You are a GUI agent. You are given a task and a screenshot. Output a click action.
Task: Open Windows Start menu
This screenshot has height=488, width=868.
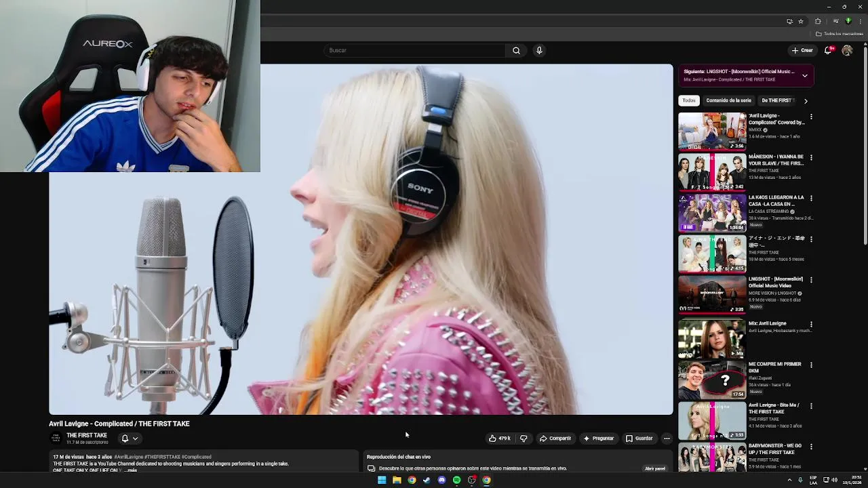pyautogui.click(x=382, y=480)
